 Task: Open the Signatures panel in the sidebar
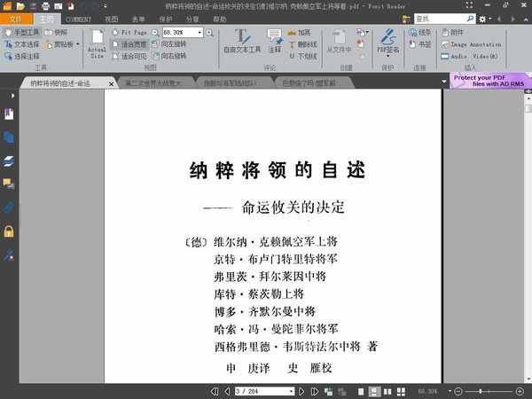[9, 254]
